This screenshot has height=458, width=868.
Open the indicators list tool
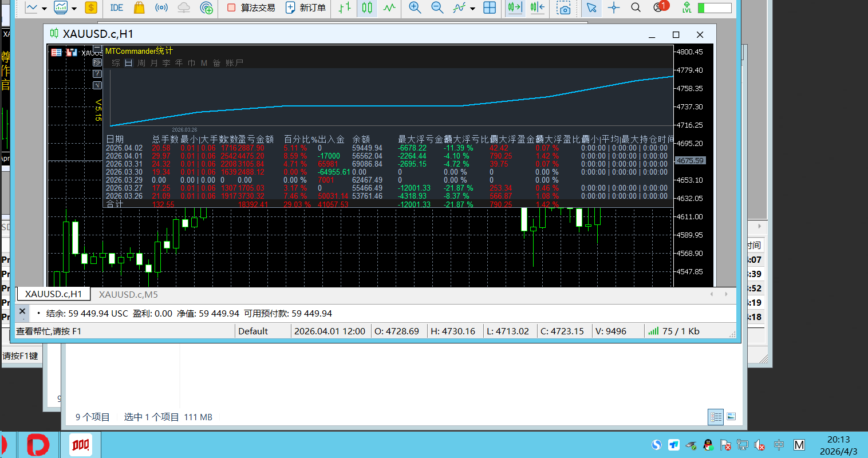tap(459, 7)
